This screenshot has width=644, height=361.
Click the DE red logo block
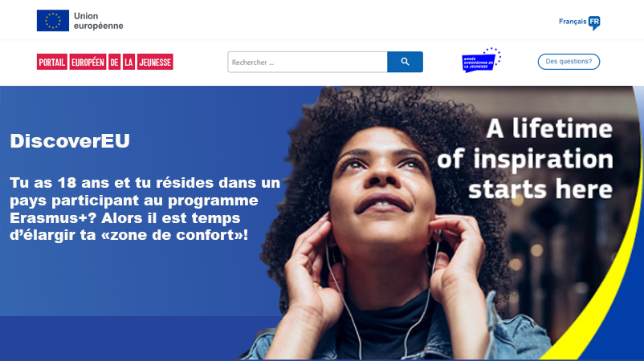[x=115, y=62]
